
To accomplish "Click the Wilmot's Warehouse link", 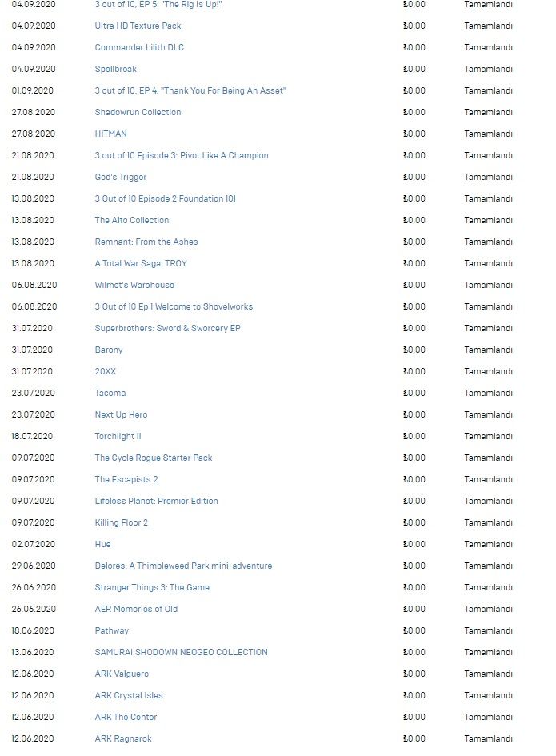I will tap(134, 285).
